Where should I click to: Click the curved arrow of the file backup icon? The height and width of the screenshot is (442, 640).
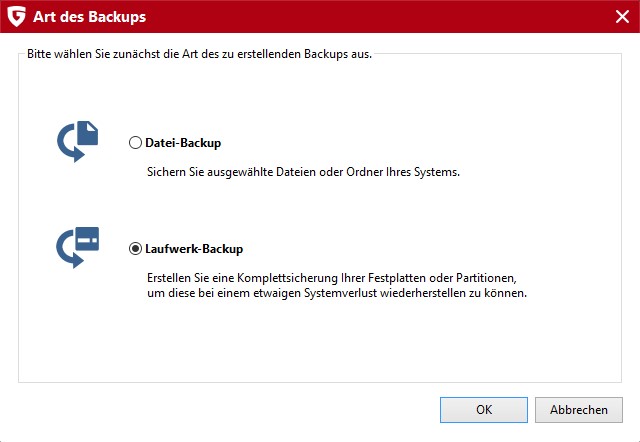point(70,146)
